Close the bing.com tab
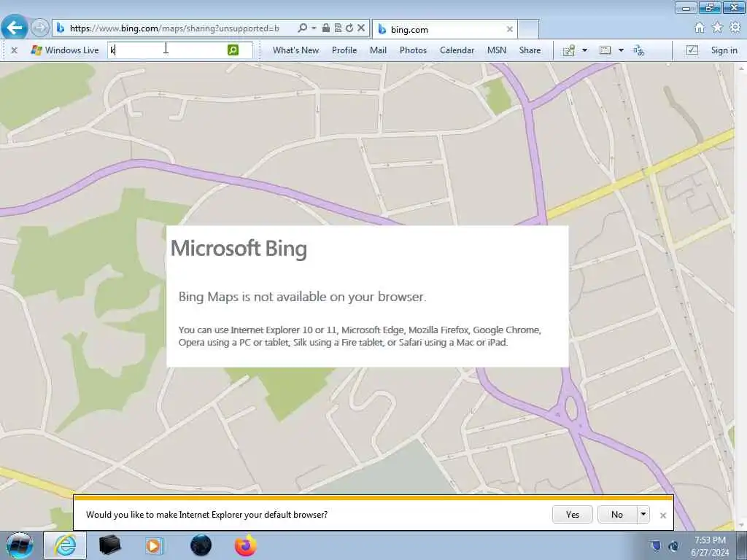The height and width of the screenshot is (560, 747). click(x=510, y=29)
